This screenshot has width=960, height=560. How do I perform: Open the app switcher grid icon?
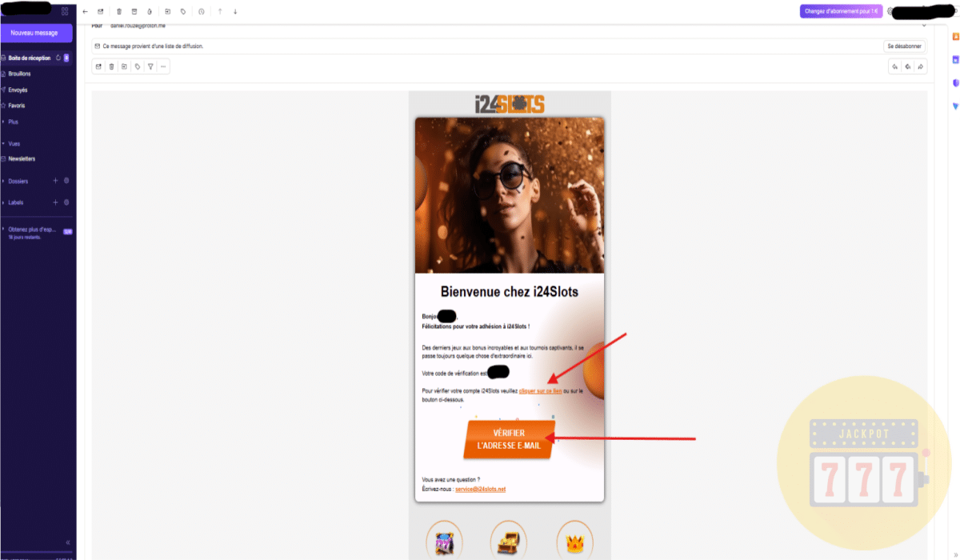65,11
